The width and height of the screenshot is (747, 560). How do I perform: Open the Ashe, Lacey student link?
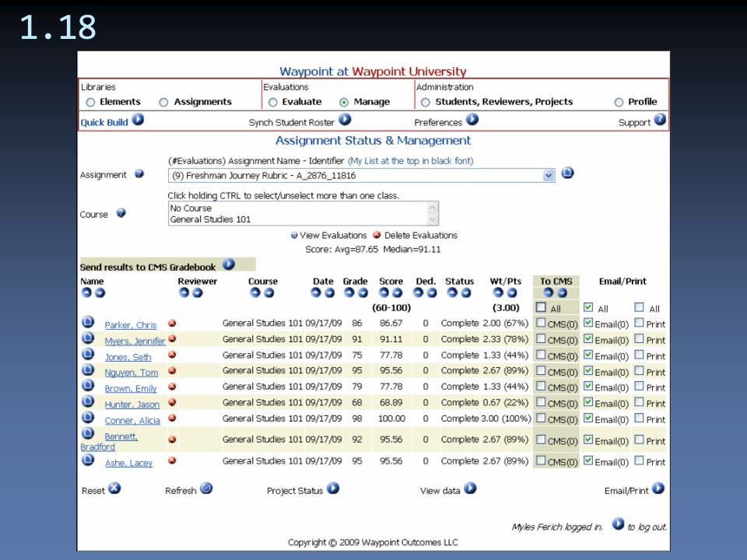tap(128, 463)
